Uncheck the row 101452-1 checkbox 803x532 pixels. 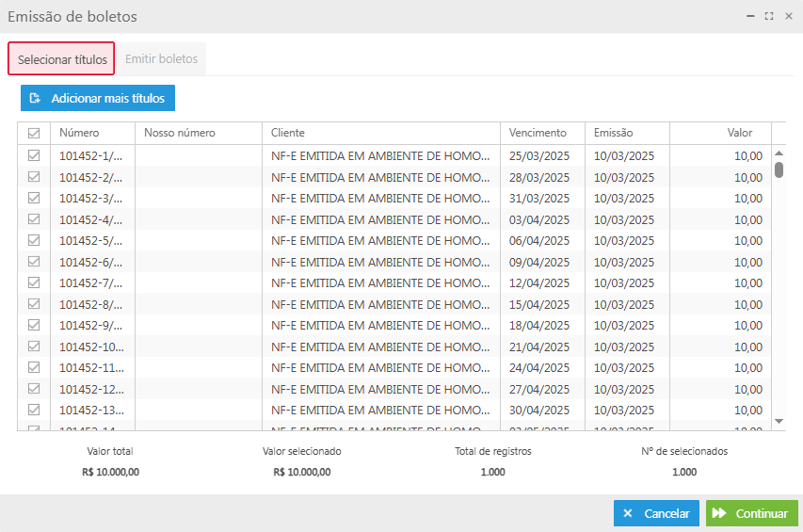click(x=34, y=155)
